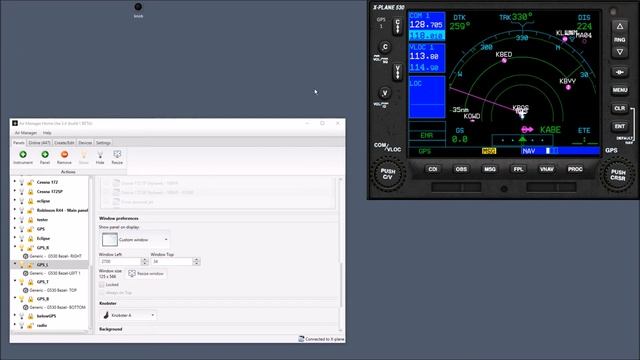Click the MENU button on GPS

(x=620, y=90)
